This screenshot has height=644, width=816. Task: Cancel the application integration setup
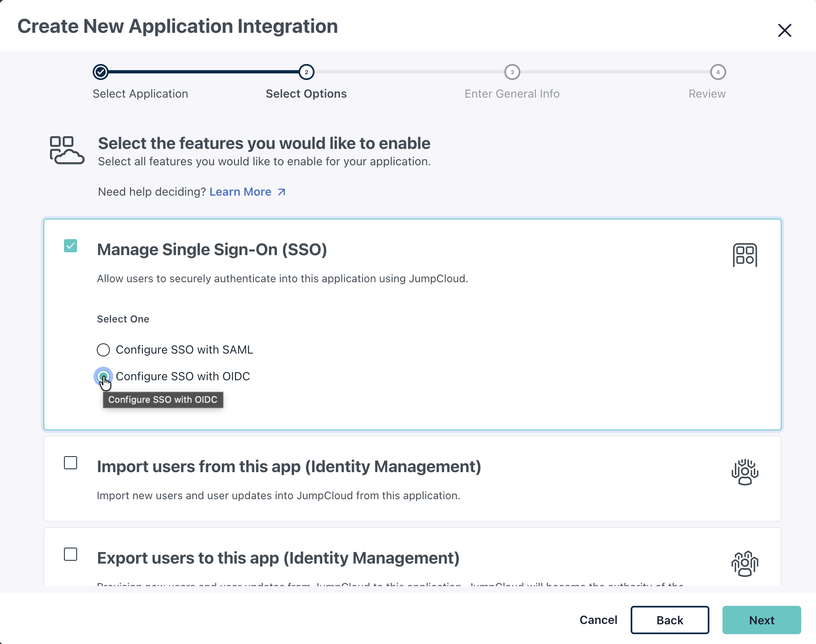(598, 620)
